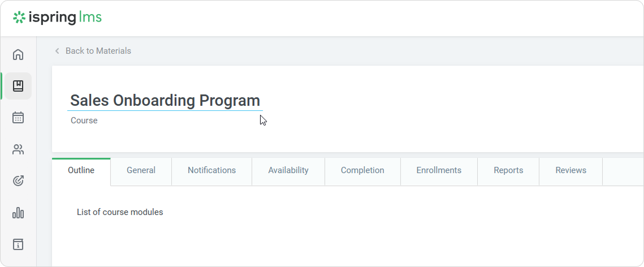644x267 pixels.
Task: Click the iSpring LMS logo
Action: (57, 18)
